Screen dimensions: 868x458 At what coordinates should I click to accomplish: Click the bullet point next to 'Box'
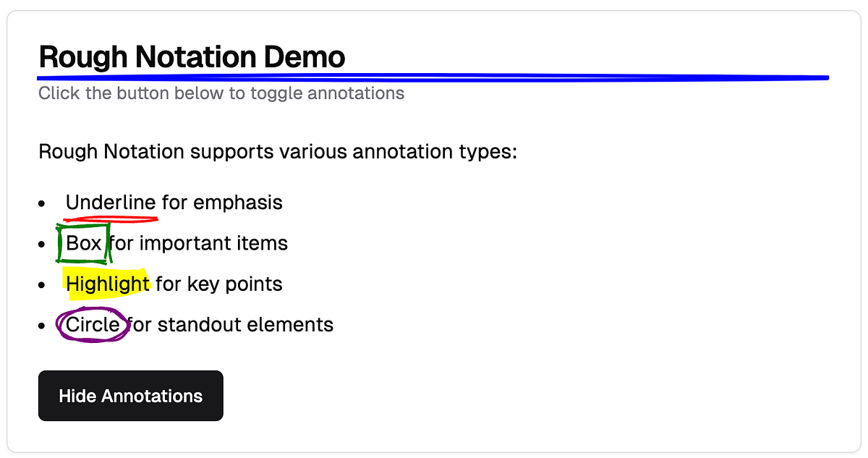click(41, 245)
